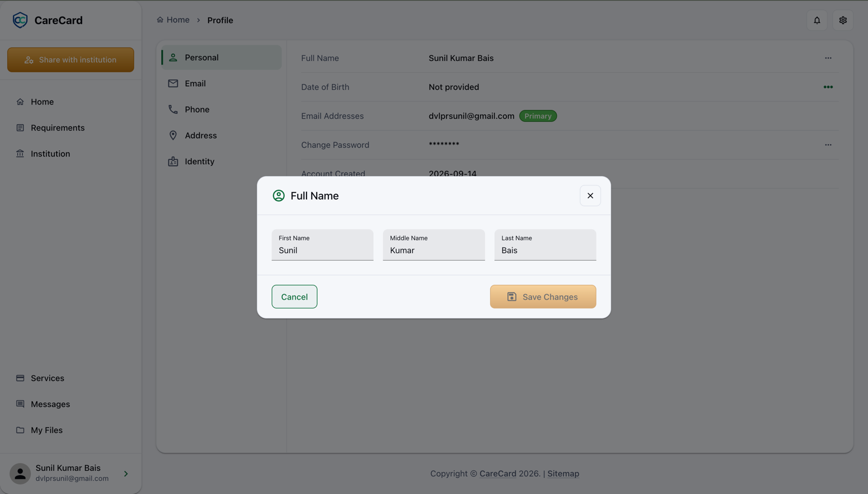Click the user avatar icon in sidebar footer
The image size is (868, 494).
tap(20, 473)
